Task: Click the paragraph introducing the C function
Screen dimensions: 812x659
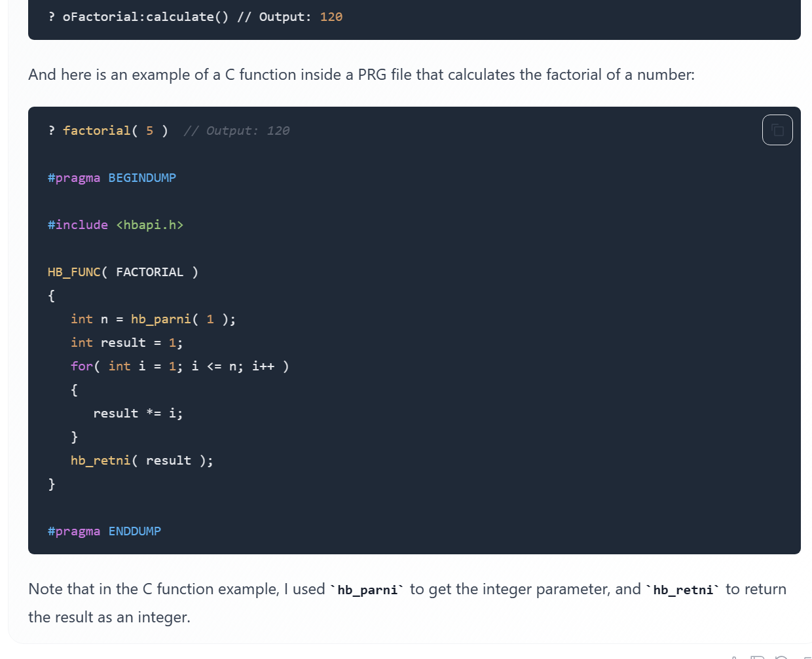Action: [361, 75]
